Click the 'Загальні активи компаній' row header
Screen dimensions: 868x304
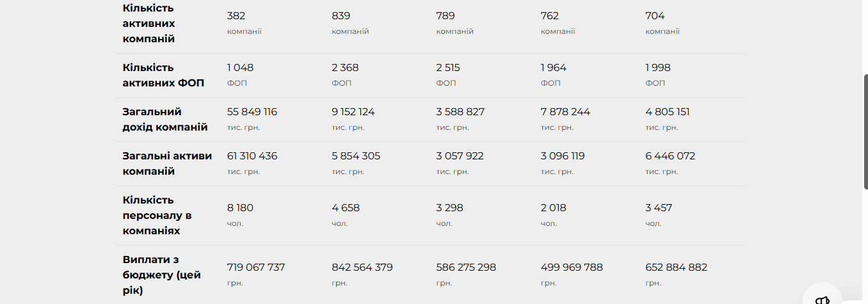tap(167, 164)
